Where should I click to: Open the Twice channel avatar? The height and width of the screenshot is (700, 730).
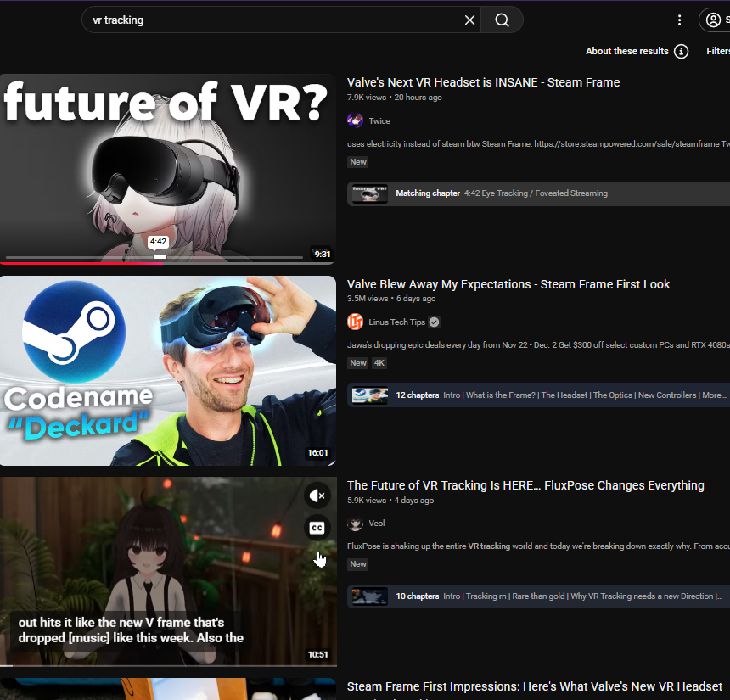point(355,120)
